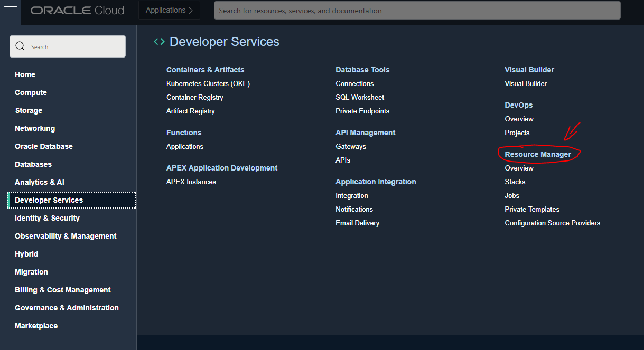Screen dimensions: 644x350
Task: Open the hamburger navigation menu
Action: [11, 10]
